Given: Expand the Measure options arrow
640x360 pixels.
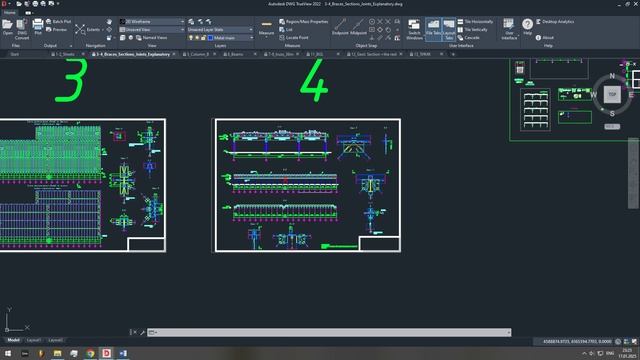Looking at the screenshot, I should click(x=266, y=38).
